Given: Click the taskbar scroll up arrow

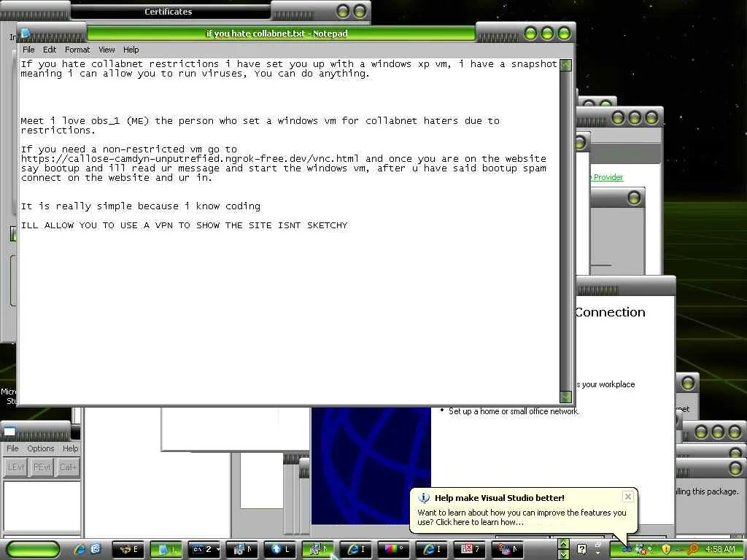Looking at the screenshot, I should click(x=564, y=544).
